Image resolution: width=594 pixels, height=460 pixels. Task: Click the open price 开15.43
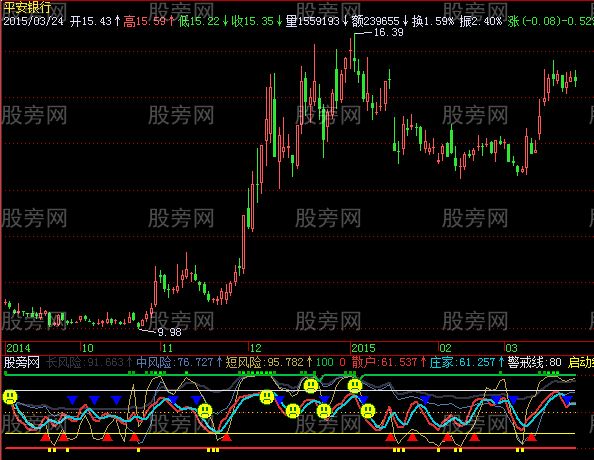91,21
